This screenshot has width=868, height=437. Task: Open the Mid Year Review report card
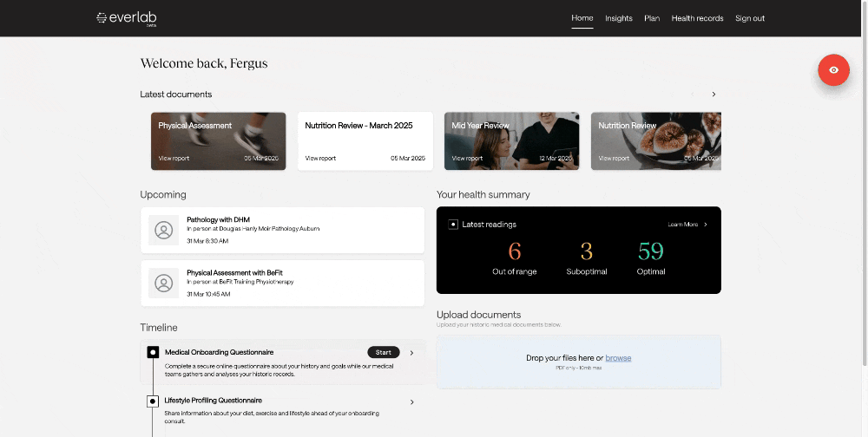(x=511, y=140)
